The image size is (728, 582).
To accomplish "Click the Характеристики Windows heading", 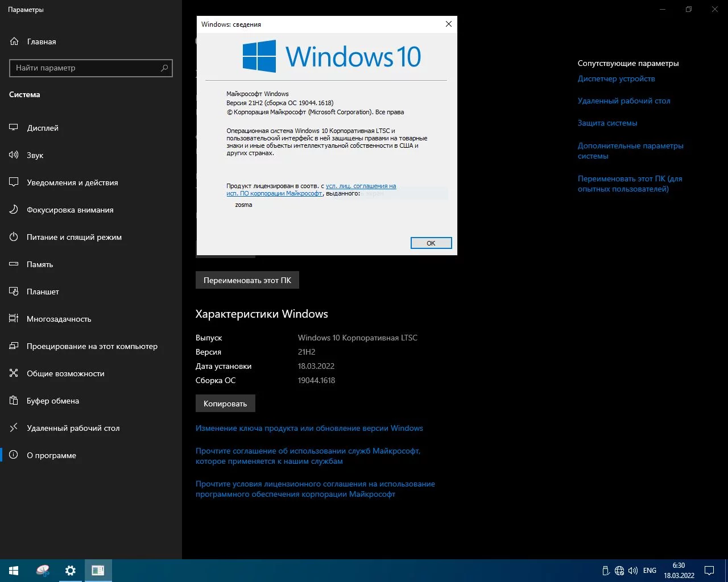I will click(x=262, y=314).
